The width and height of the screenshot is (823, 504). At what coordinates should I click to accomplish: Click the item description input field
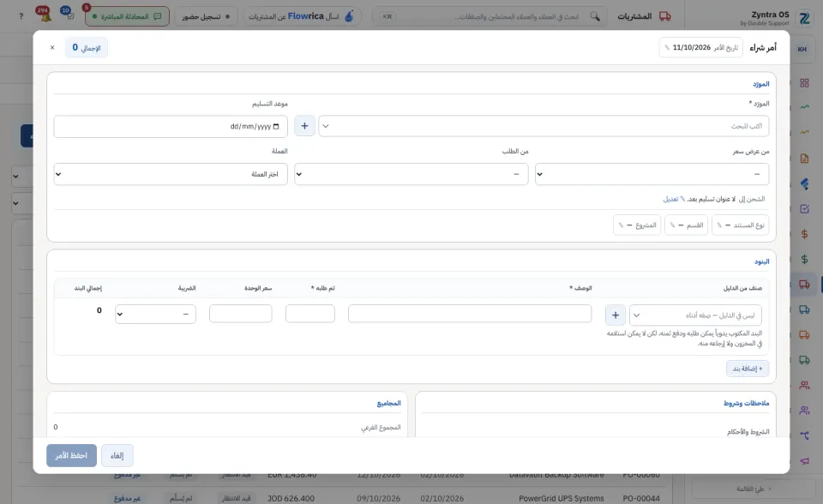pos(470,314)
